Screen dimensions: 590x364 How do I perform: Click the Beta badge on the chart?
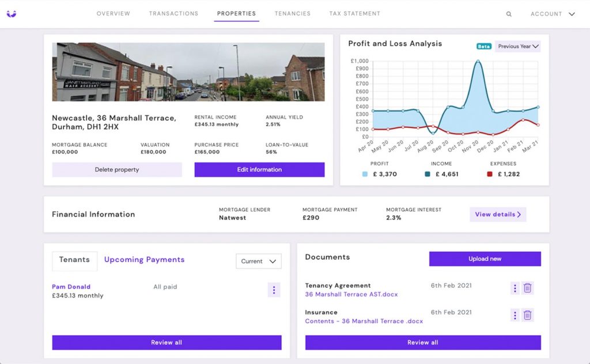[483, 47]
